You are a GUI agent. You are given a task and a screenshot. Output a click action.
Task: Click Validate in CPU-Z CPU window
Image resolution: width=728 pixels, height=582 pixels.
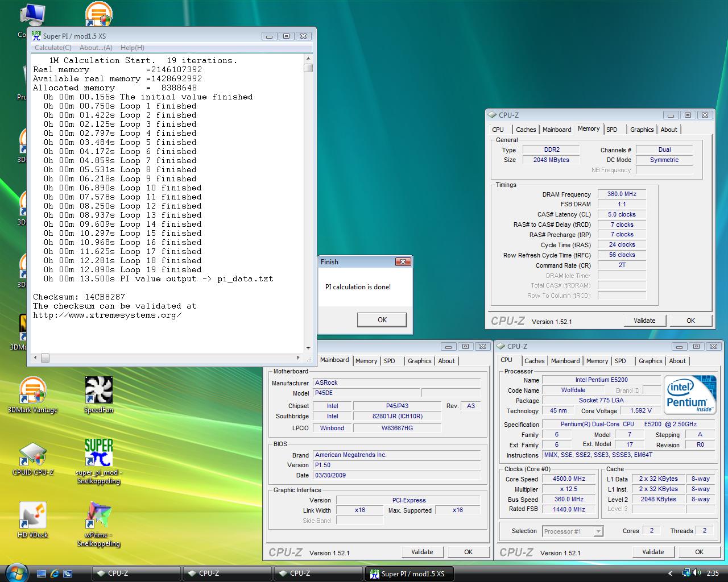[653, 552]
